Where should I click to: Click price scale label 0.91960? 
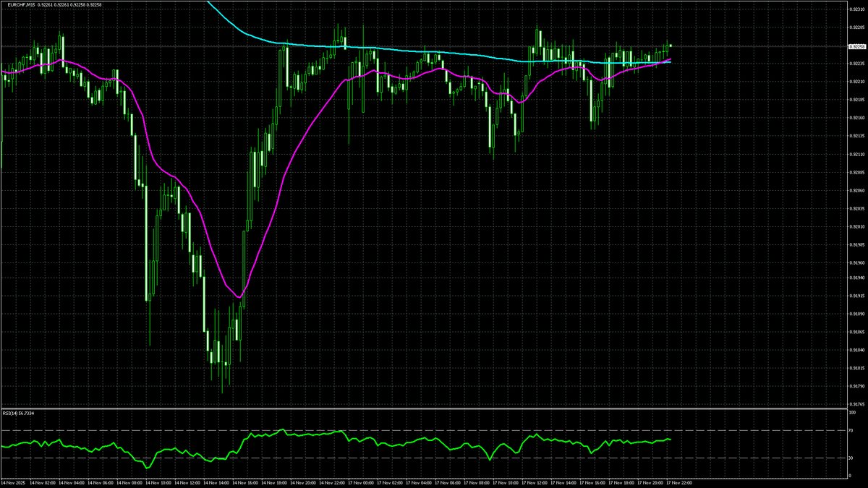tap(857, 262)
